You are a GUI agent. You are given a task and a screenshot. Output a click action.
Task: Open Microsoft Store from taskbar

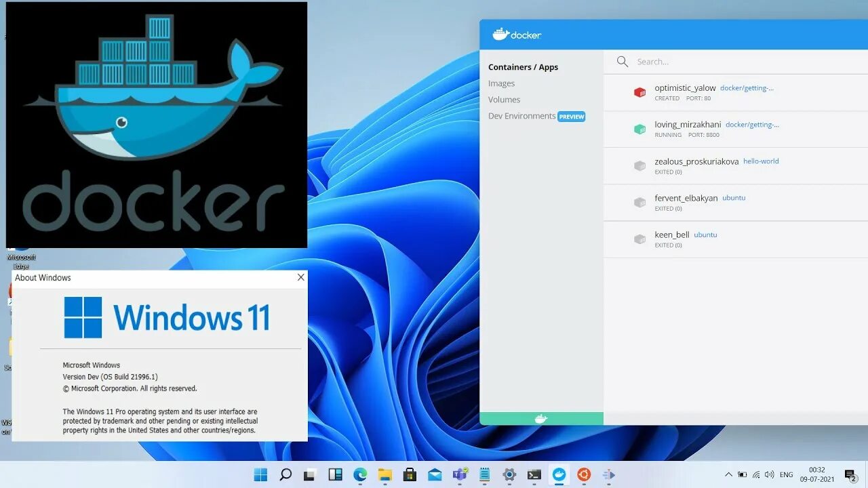[410, 474]
